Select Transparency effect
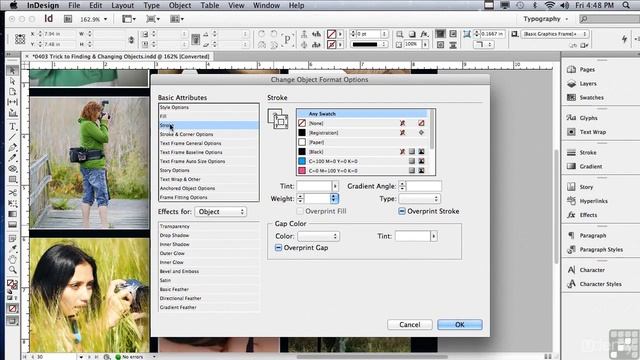 pyautogui.click(x=209, y=227)
